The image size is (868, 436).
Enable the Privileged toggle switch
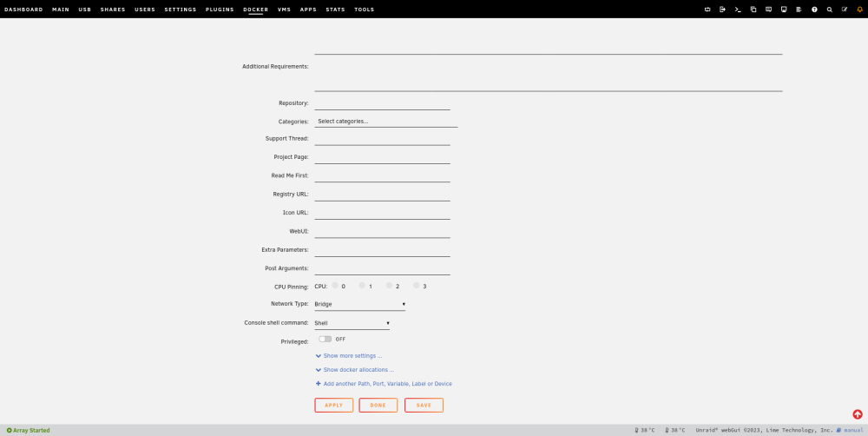(x=325, y=339)
